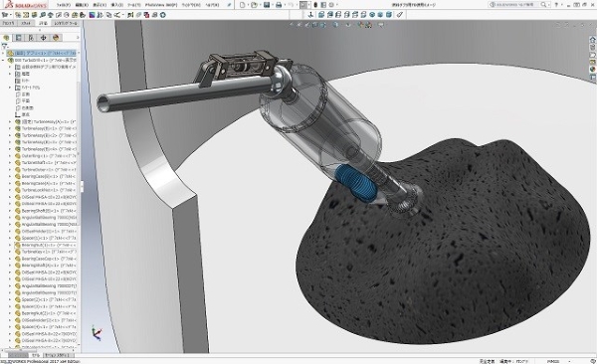Expand the TurbineKey<1> tree node
Viewport: 597px width, 364px height.
[x=10, y=252]
